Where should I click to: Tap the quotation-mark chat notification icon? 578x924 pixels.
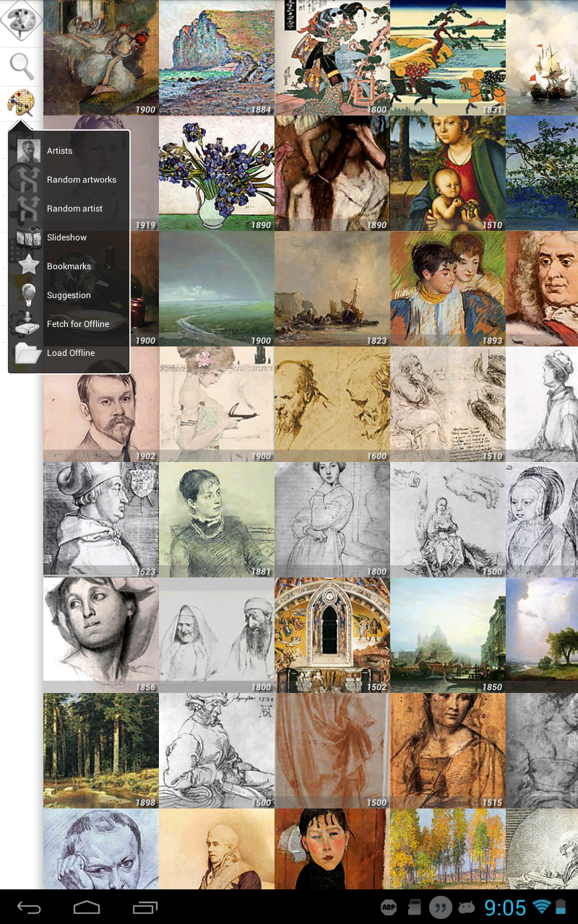tap(439, 907)
